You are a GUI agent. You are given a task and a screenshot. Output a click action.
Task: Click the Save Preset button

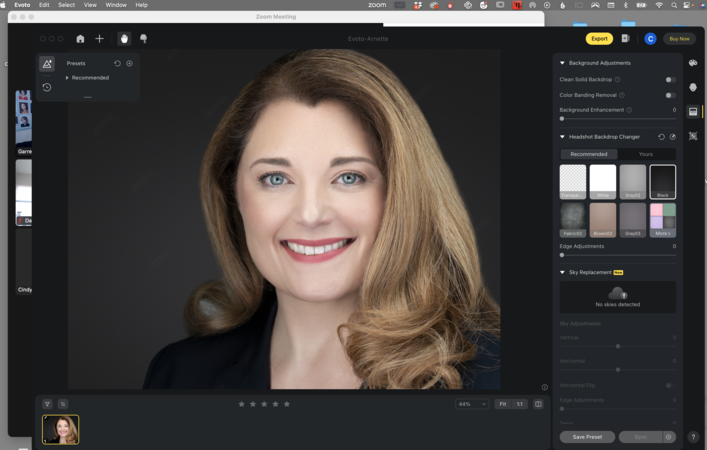pos(587,437)
